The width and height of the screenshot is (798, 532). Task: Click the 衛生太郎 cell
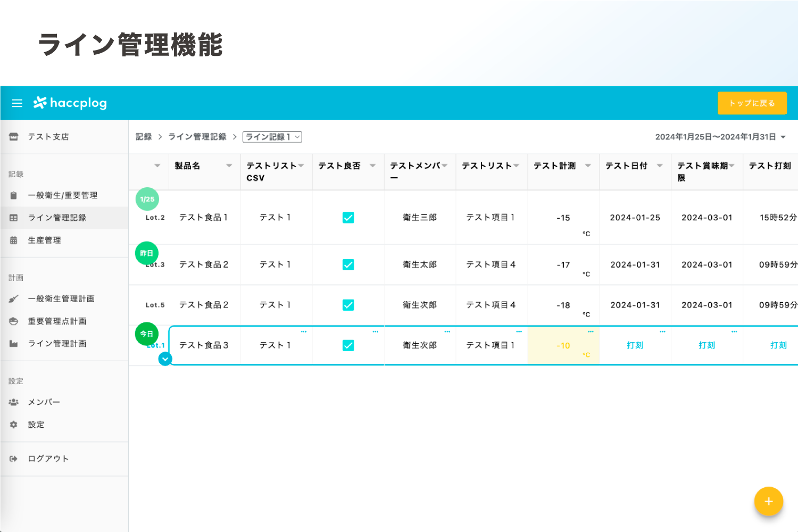pyautogui.click(x=420, y=264)
